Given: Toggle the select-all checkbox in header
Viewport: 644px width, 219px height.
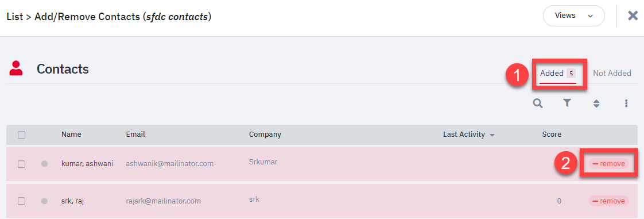Looking at the screenshot, I should pyautogui.click(x=22, y=135).
